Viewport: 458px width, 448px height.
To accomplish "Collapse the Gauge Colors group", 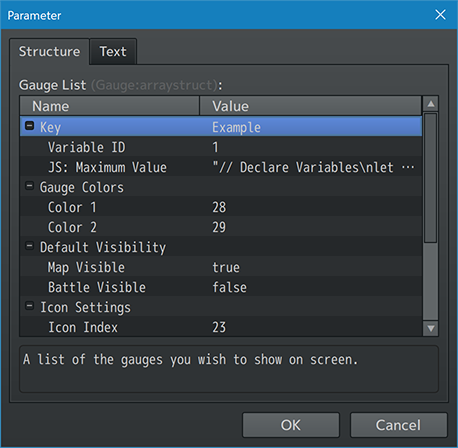I will tap(30, 186).
